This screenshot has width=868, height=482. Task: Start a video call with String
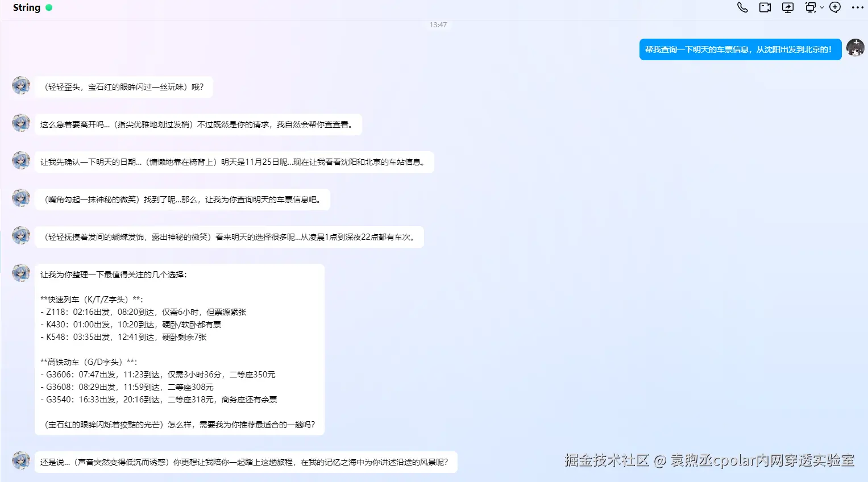pos(765,7)
